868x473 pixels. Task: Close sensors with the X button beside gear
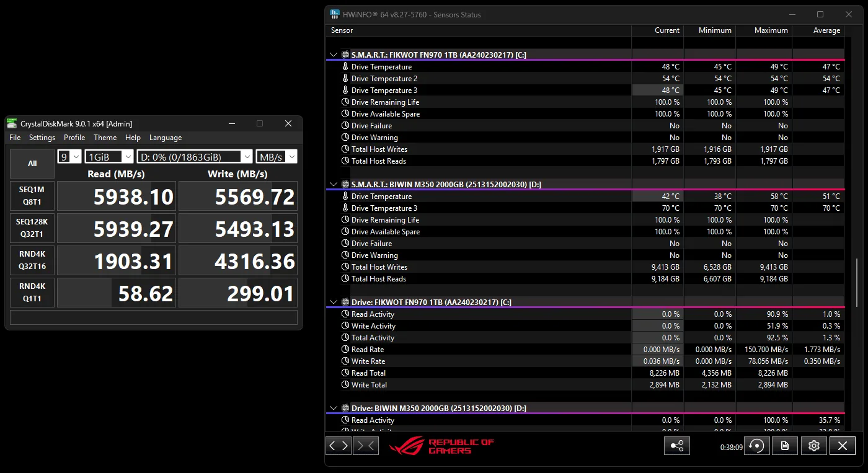pyautogui.click(x=843, y=445)
